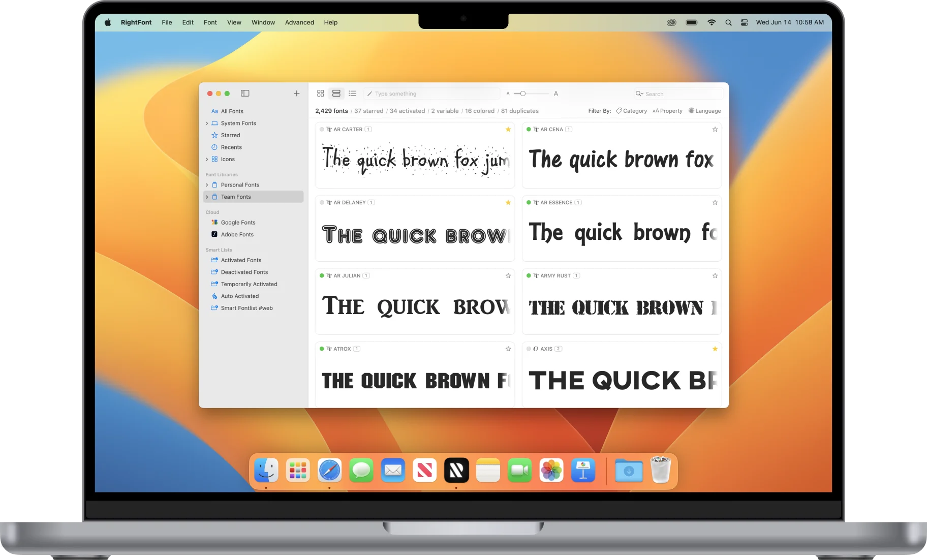Filter by 2 variable fonts
Screen dimensions: 927x560
tap(445, 111)
